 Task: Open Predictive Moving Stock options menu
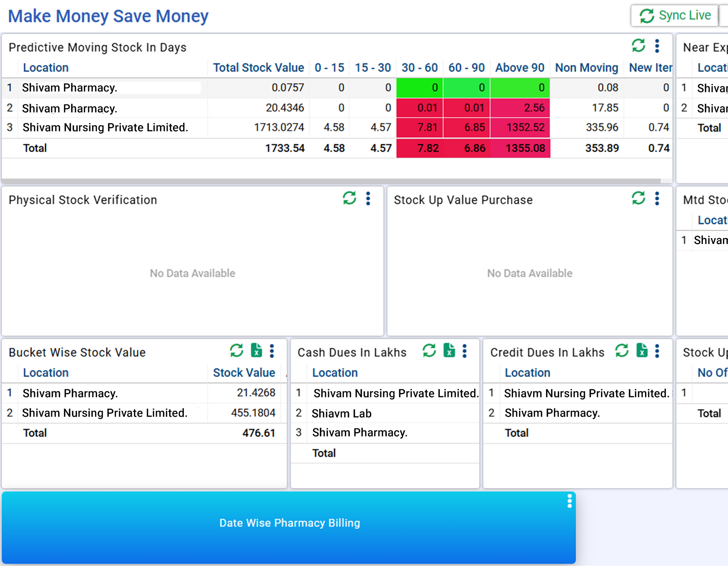coord(657,46)
